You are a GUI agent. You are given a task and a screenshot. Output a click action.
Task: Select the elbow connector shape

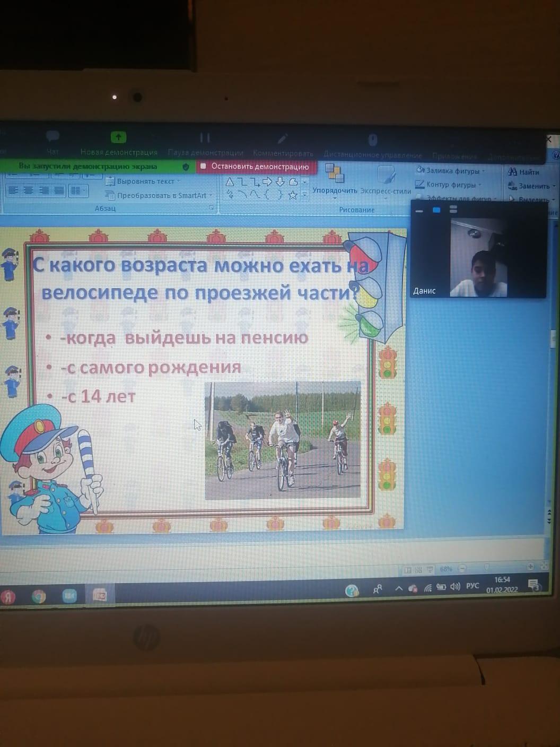[x=242, y=182]
